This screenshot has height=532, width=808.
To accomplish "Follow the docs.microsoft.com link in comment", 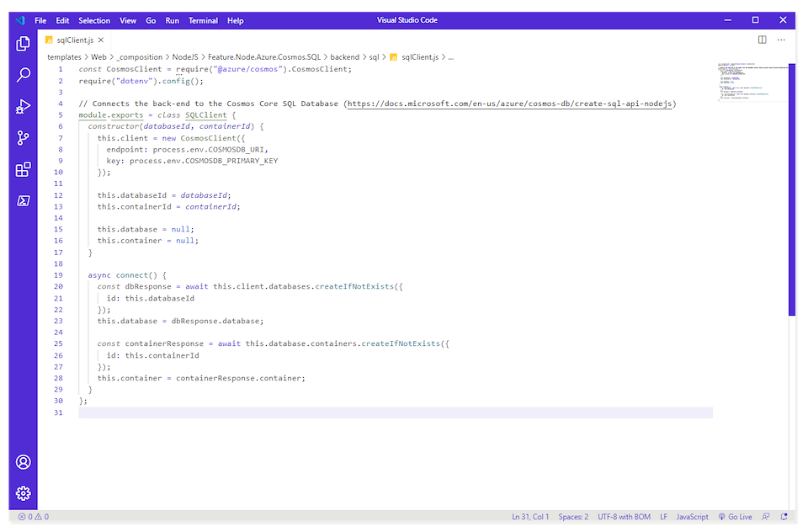I will point(510,104).
